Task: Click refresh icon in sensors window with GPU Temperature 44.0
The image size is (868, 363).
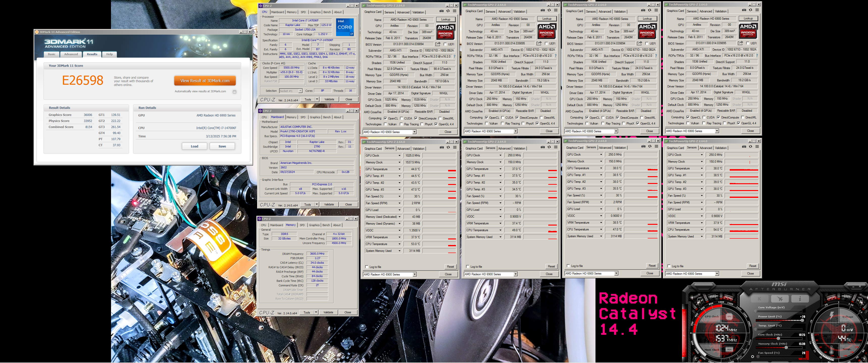Action: tap(448, 147)
